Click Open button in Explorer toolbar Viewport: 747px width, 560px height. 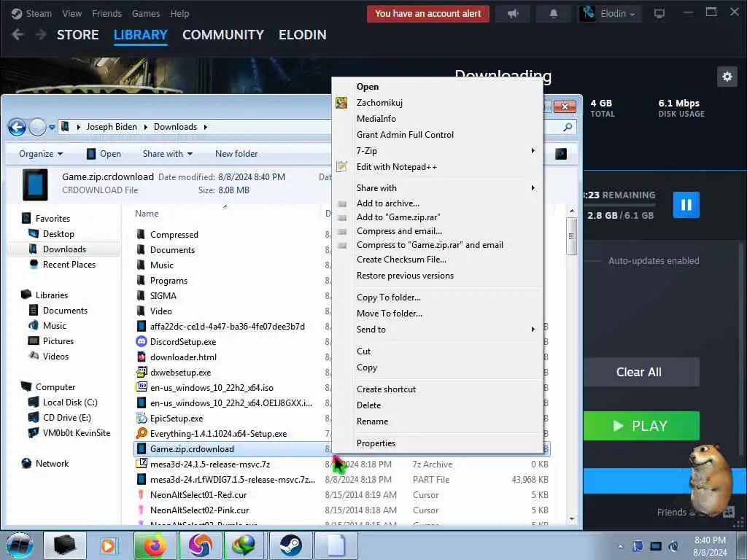(x=104, y=154)
